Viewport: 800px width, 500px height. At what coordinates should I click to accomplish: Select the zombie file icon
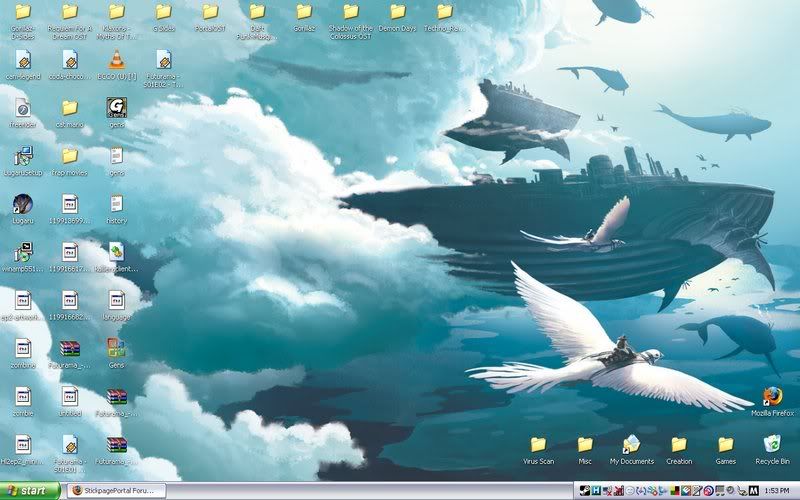coord(23,396)
